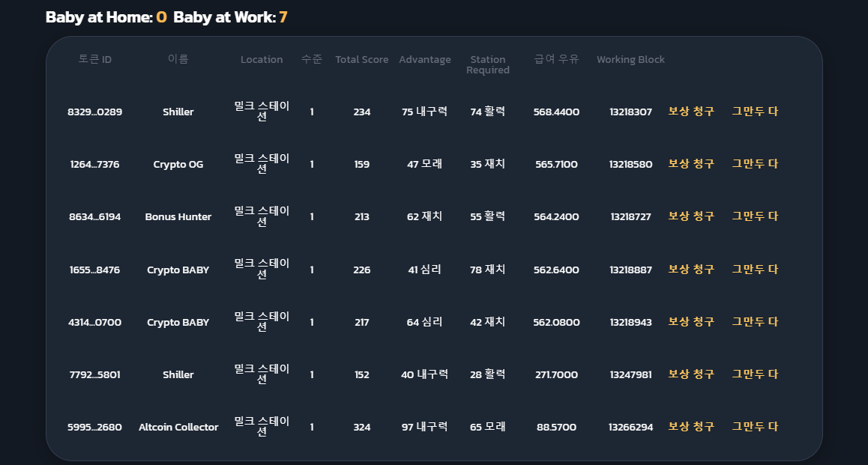Click 그만두 다 in the Bonus Hunter row
The width and height of the screenshot is (868, 465).
pos(755,216)
